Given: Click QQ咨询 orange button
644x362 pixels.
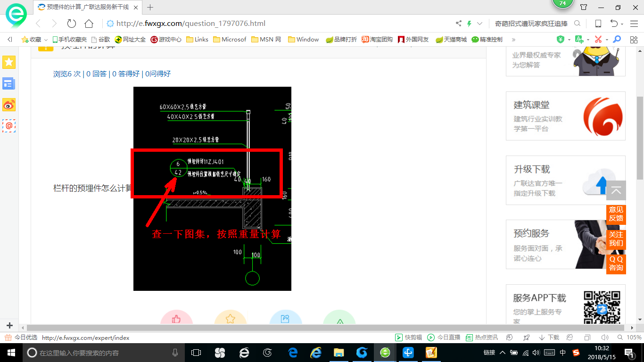Looking at the screenshot, I should coord(616,264).
